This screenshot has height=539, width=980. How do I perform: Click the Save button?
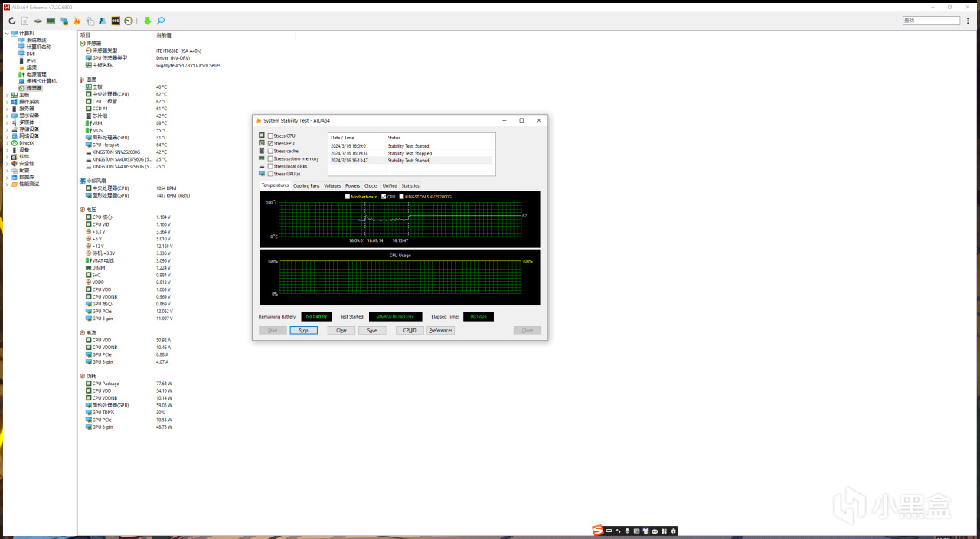click(x=371, y=331)
